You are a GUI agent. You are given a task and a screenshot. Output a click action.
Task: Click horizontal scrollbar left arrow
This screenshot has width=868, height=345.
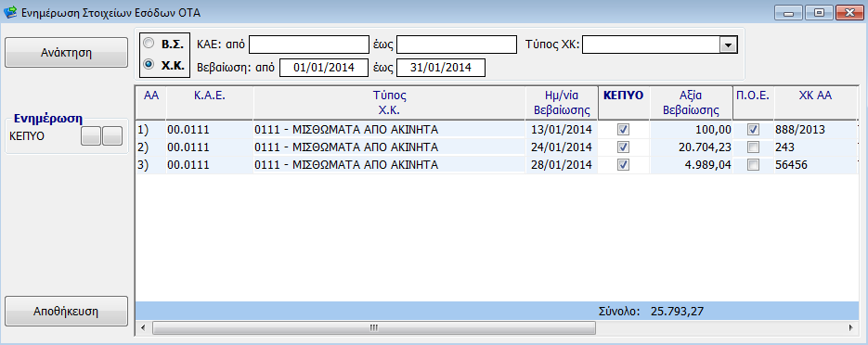tap(143, 328)
